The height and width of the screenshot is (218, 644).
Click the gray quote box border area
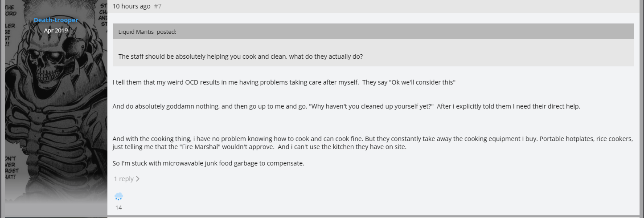(373, 45)
